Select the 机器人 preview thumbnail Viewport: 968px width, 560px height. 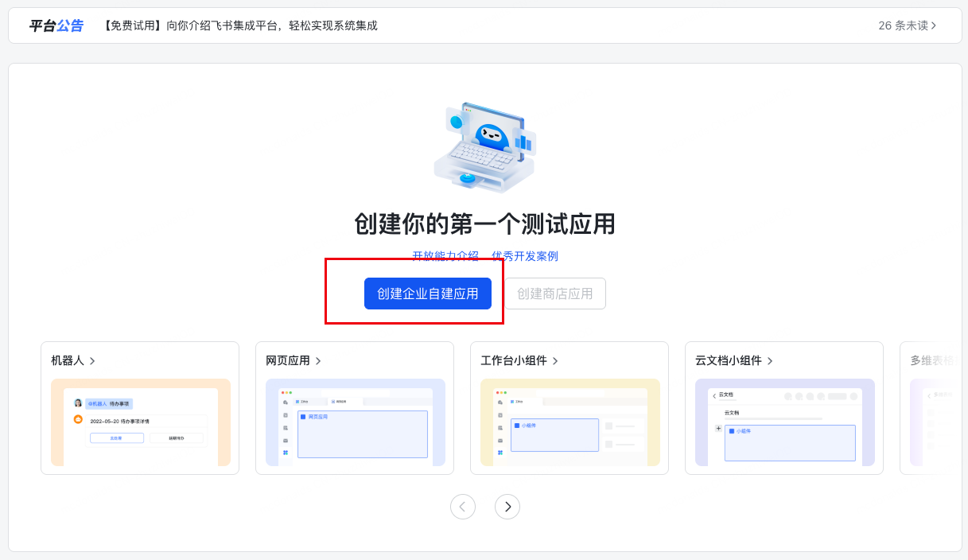(x=141, y=422)
